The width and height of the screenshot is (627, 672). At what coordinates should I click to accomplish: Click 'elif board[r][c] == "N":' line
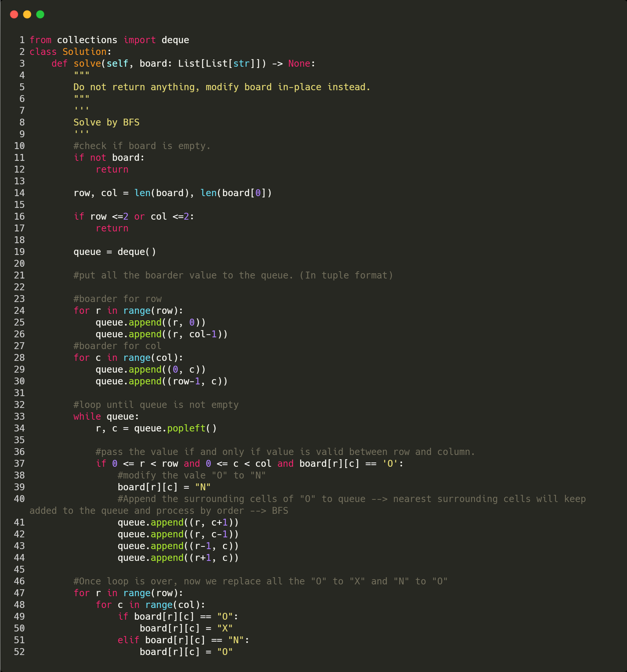pyautogui.click(x=183, y=640)
